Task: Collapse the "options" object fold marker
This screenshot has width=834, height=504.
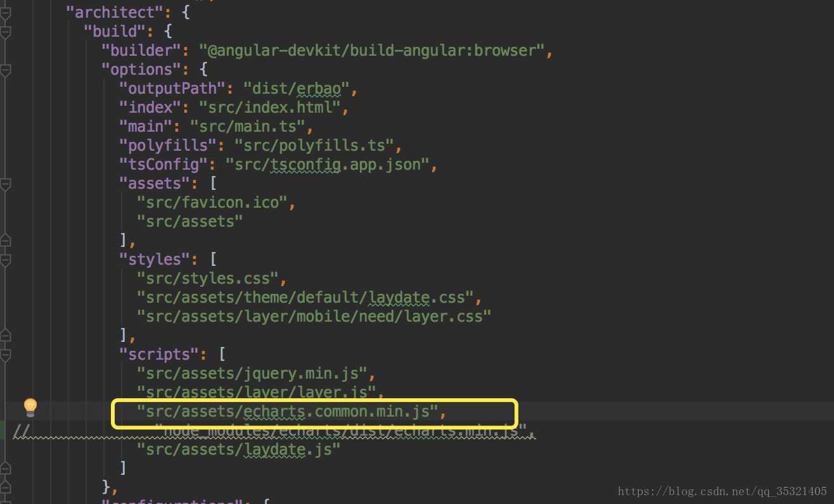Action: point(5,70)
